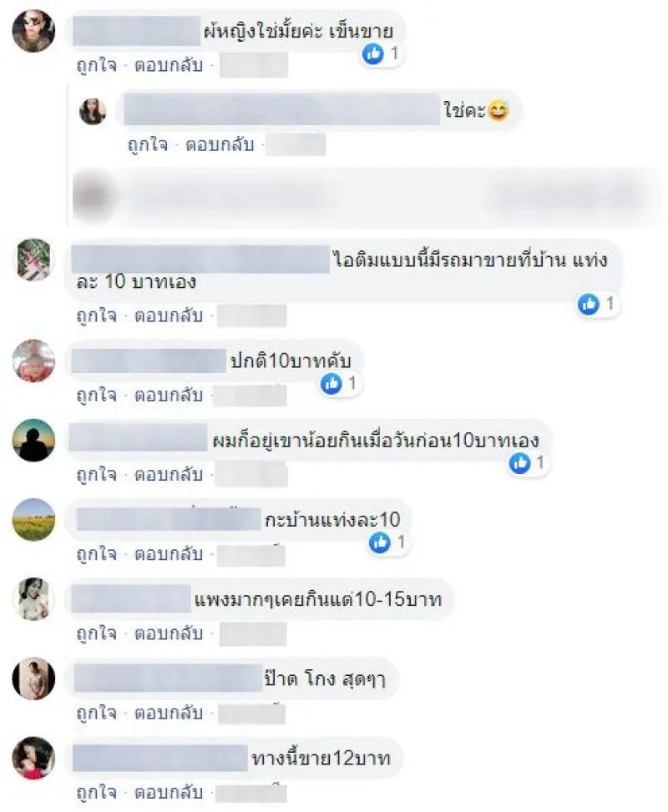Viewport: 668px width, 812px height.
Task: Click ถูกใจ under the ใช่คะ reply
Action: pyautogui.click(x=148, y=144)
